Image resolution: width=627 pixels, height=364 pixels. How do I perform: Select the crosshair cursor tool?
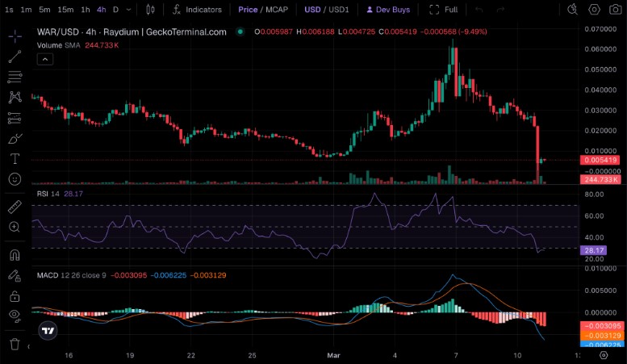pyautogui.click(x=15, y=36)
